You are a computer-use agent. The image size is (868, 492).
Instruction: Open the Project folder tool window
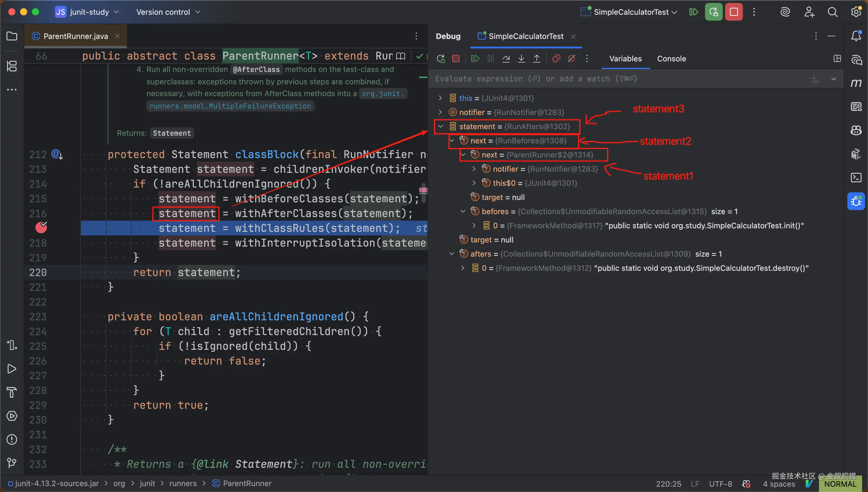coord(12,36)
